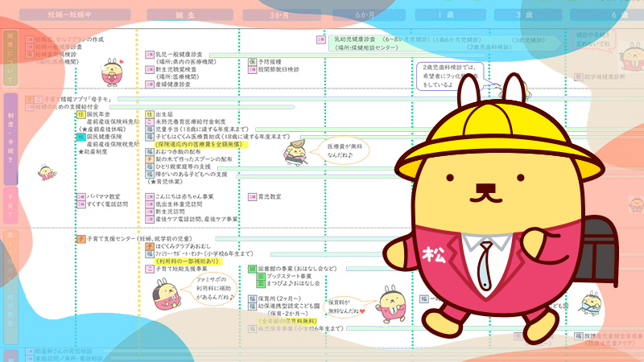This screenshot has width=644, height=362.
Task: Click こんにちは赤ちゃん事業 entry
Action: tap(184, 196)
